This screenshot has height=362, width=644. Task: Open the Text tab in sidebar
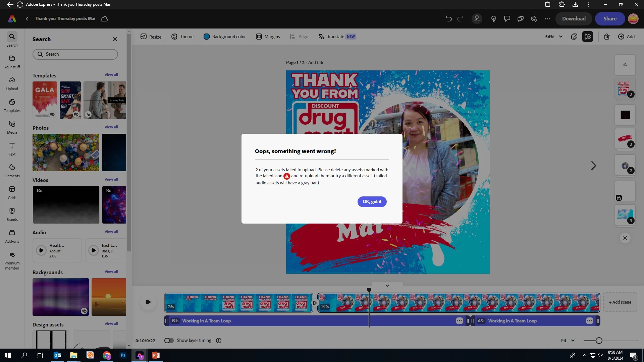[x=12, y=149]
